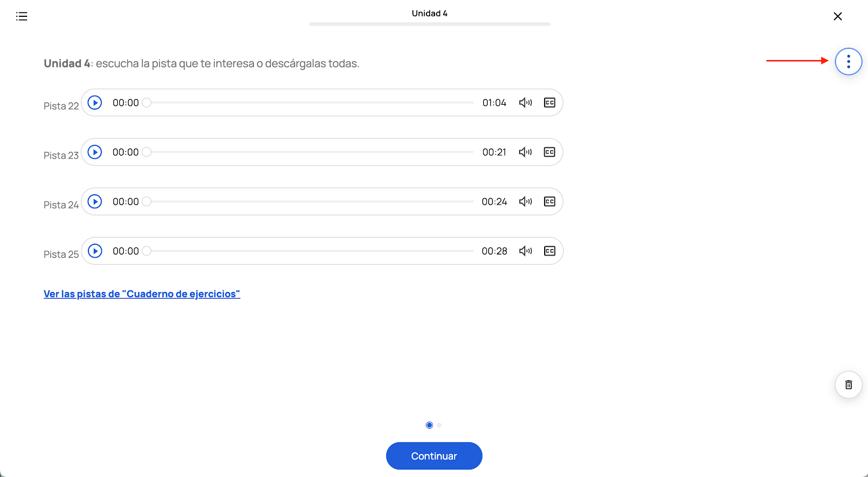Go to the second page dot
The image size is (868, 477).
tap(439, 425)
